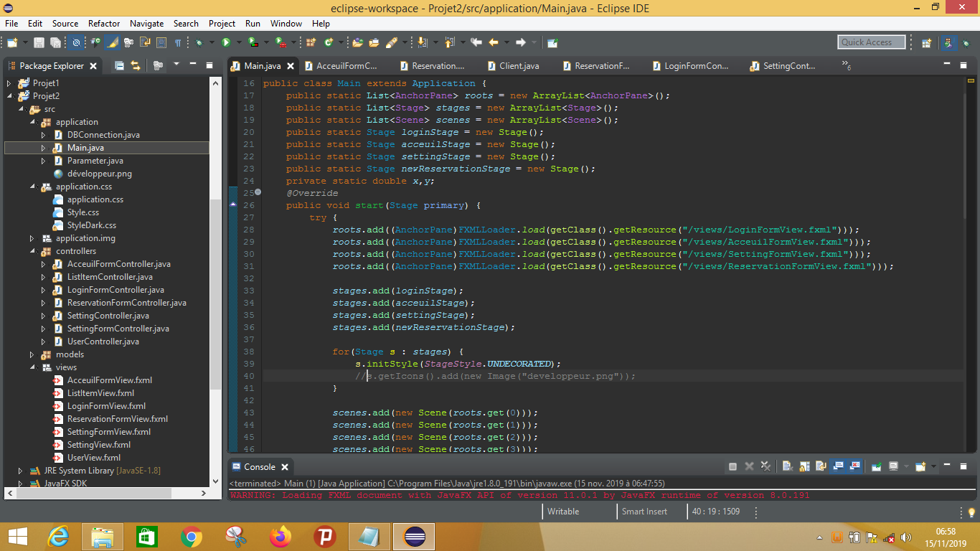Click the Windows Start button
This screenshot has width=980, height=551.
(18, 536)
